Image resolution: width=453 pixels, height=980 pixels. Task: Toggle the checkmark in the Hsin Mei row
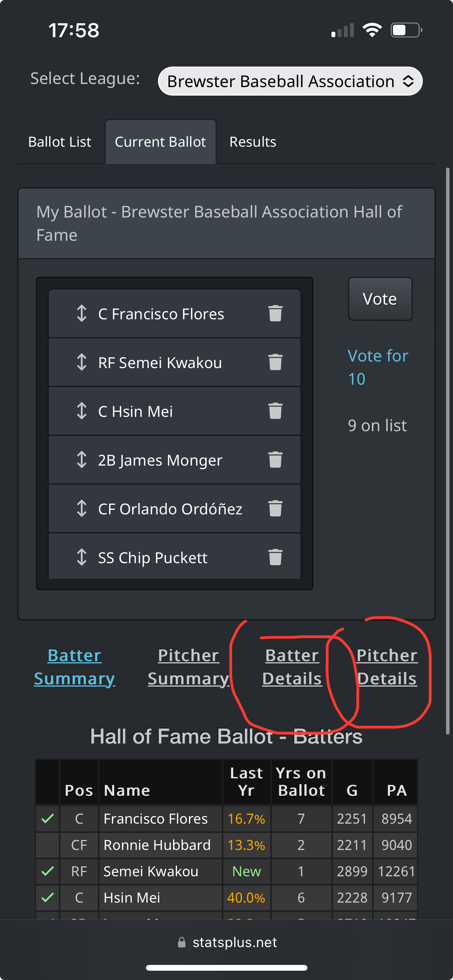point(47,898)
